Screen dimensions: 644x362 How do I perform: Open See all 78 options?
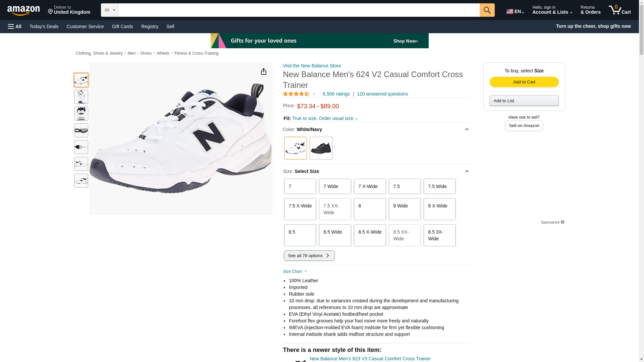click(309, 255)
